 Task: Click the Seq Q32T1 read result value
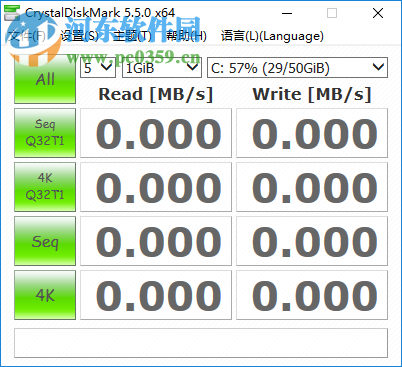coord(156,133)
